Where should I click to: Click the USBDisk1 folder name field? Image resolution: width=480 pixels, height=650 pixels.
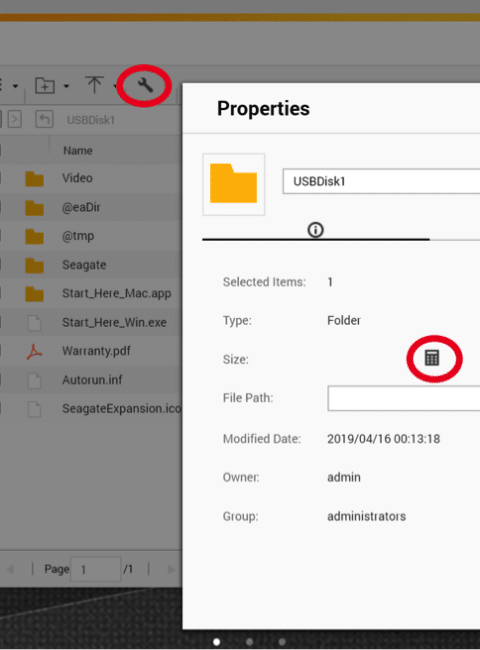(381, 181)
